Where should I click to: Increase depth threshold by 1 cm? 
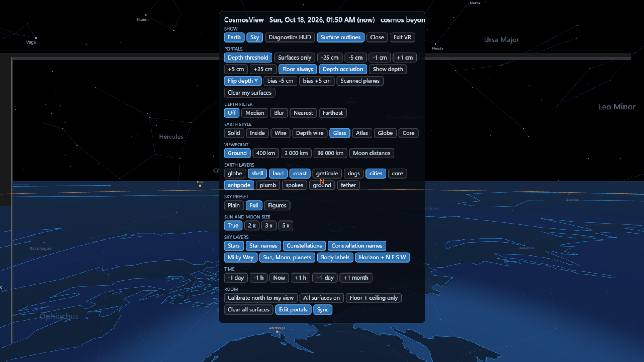405,58
